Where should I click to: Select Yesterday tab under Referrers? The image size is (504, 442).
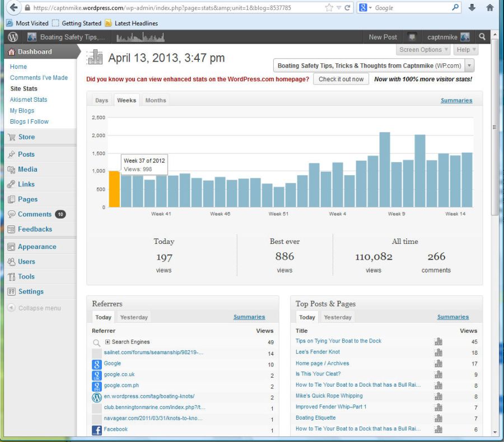(x=134, y=317)
